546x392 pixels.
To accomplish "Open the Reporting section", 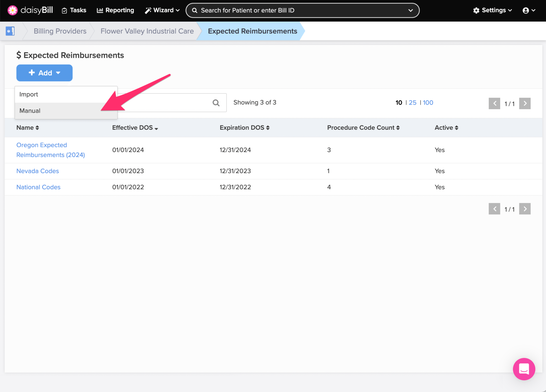I will pos(115,10).
